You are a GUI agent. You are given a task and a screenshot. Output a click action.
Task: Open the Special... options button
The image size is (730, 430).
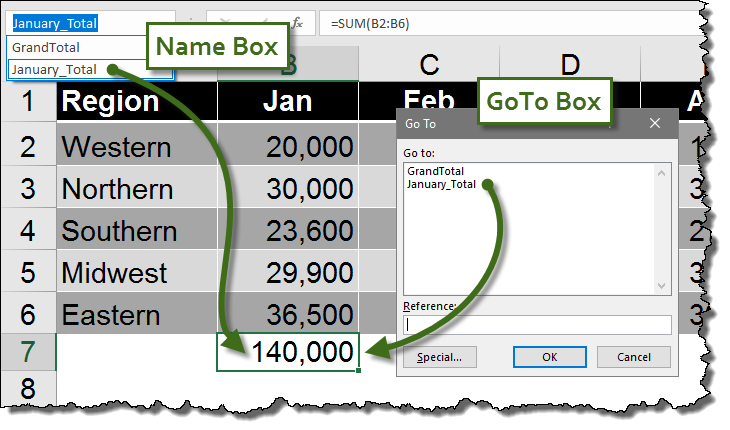pyautogui.click(x=439, y=357)
